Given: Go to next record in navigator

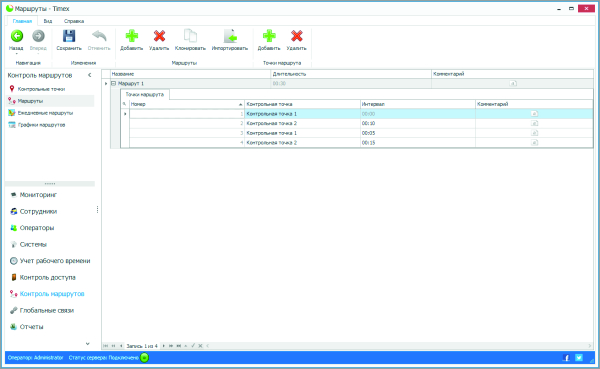Looking at the screenshot, I should [163, 346].
